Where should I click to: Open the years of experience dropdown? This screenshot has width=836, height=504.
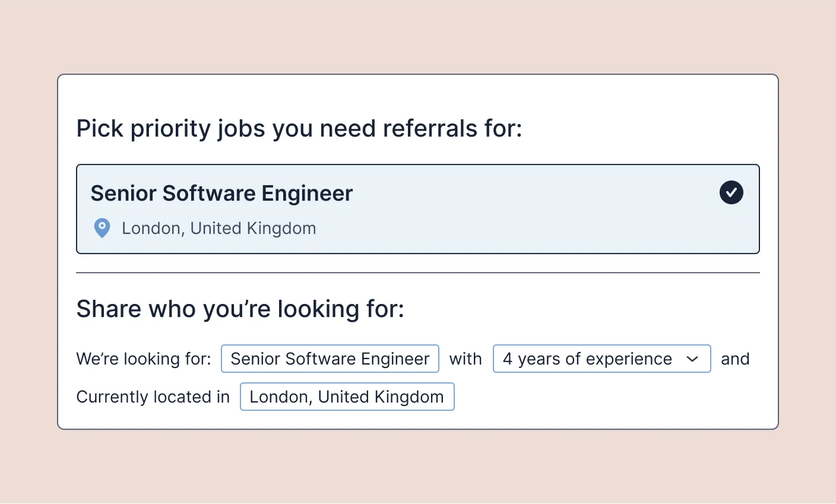[x=601, y=359]
